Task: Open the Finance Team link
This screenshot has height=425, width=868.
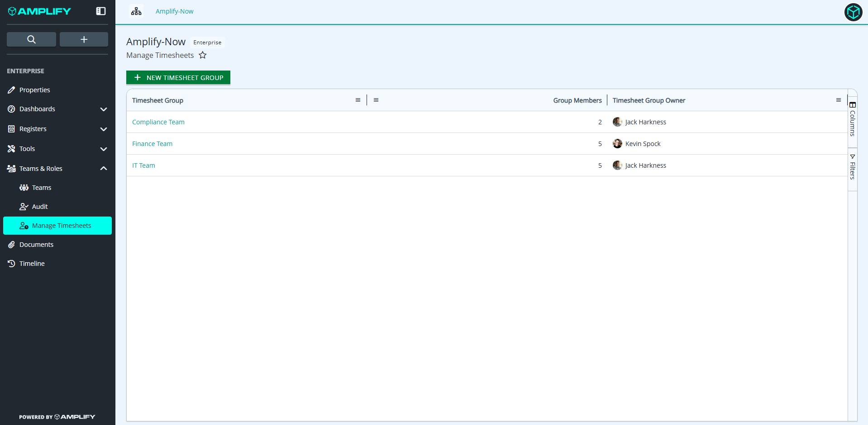Action: tap(153, 144)
